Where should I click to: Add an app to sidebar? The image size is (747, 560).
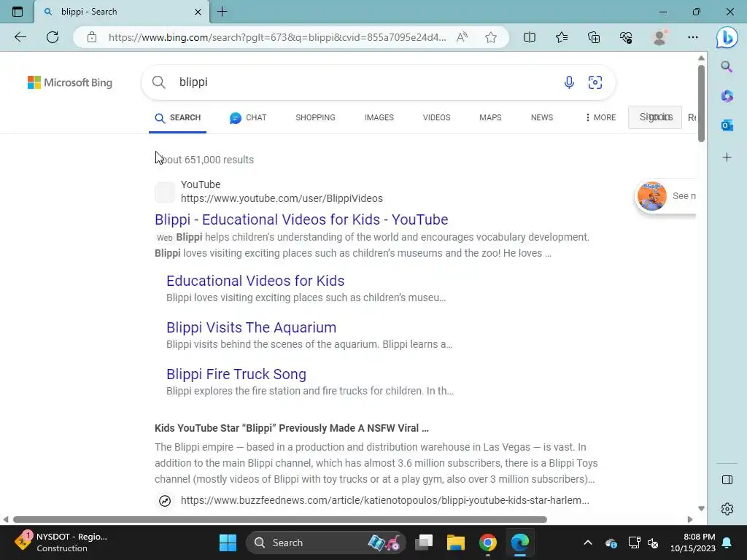coord(727,157)
